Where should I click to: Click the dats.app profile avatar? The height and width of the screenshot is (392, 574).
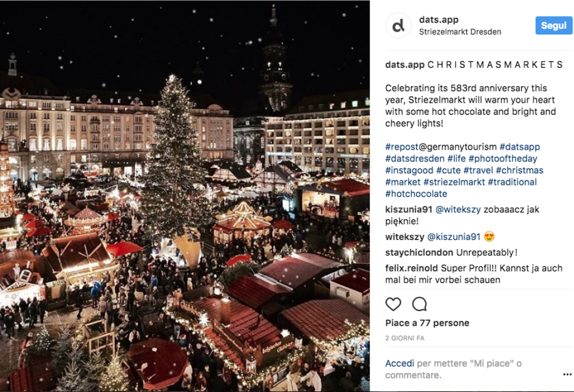(x=398, y=25)
